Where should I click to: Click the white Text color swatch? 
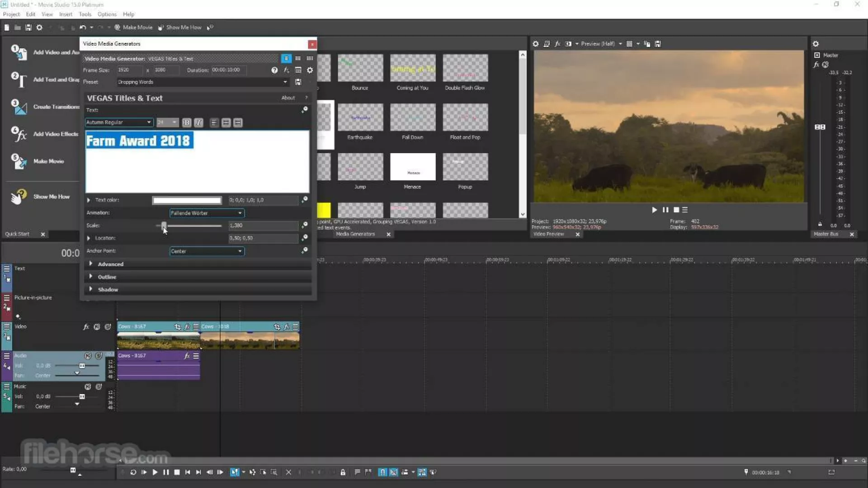coord(187,200)
